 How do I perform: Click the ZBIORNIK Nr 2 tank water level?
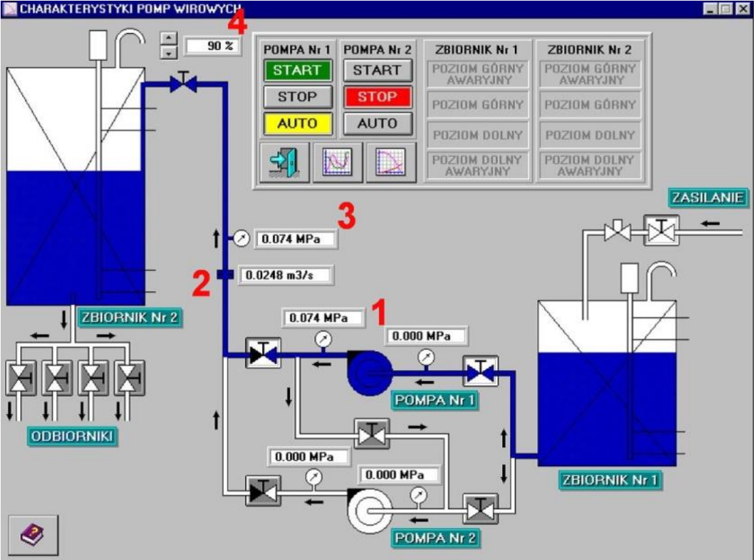(76, 238)
